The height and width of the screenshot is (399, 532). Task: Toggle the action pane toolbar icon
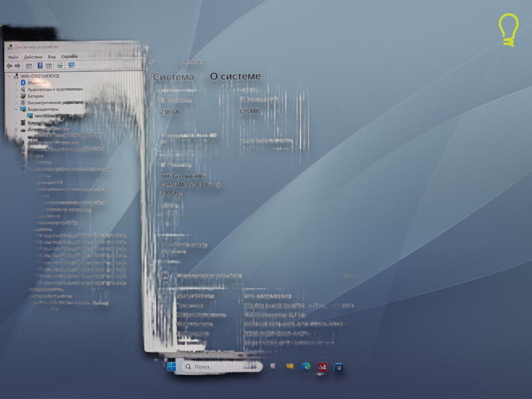tap(49, 66)
